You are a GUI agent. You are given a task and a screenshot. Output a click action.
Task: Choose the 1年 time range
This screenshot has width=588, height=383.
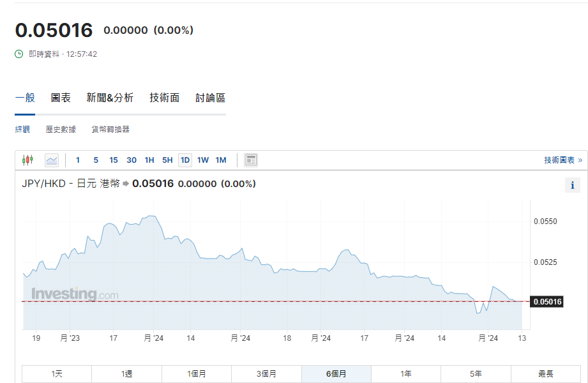click(406, 374)
